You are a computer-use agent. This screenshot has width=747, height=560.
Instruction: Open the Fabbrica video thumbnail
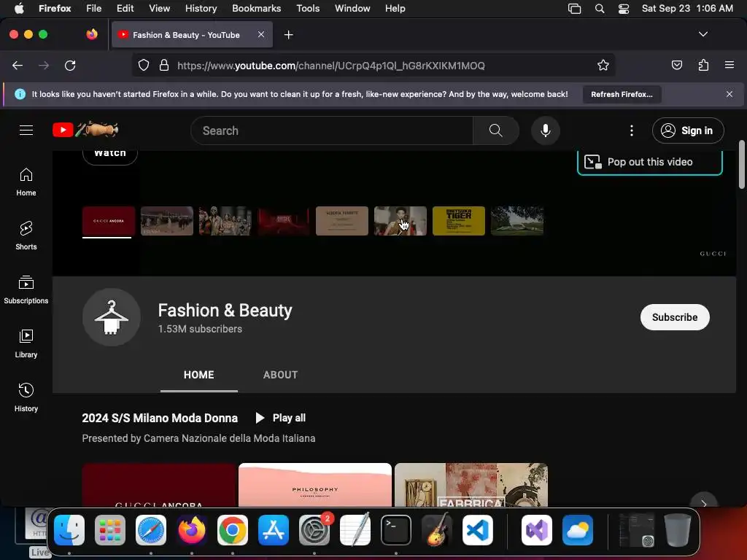pos(471,485)
